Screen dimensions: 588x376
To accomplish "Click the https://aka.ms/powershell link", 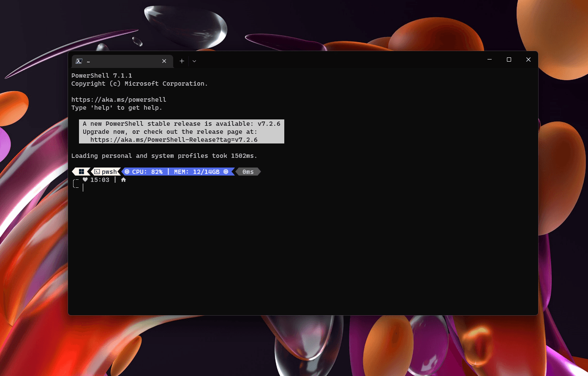I will (x=119, y=100).
